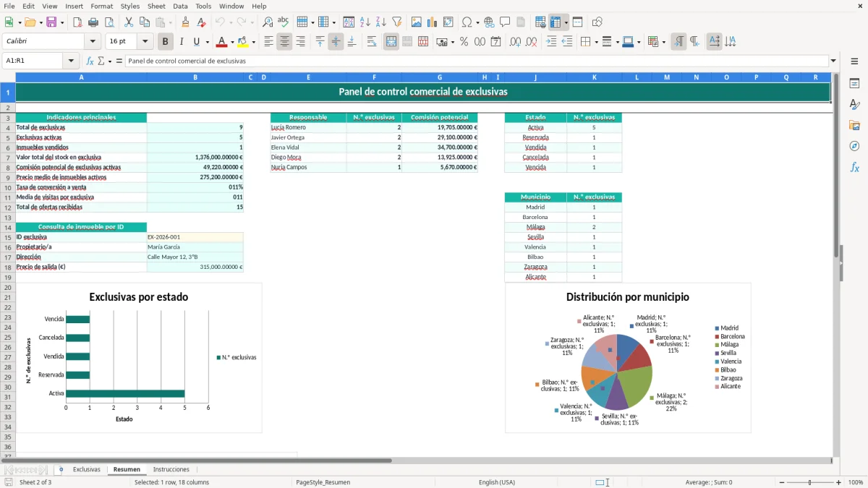868x488 pixels.
Task: Open Find and Replace
Action: click(x=267, y=22)
